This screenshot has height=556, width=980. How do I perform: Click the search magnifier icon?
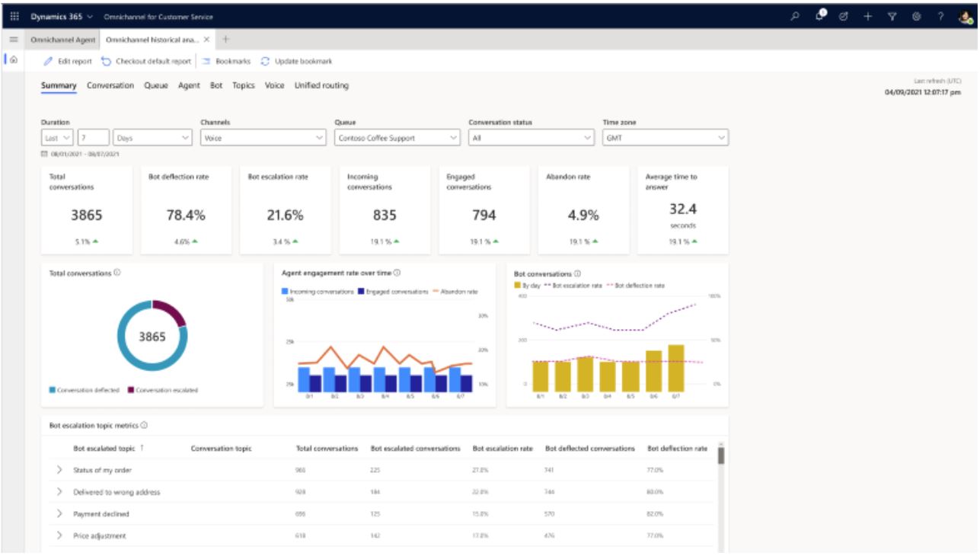(795, 16)
